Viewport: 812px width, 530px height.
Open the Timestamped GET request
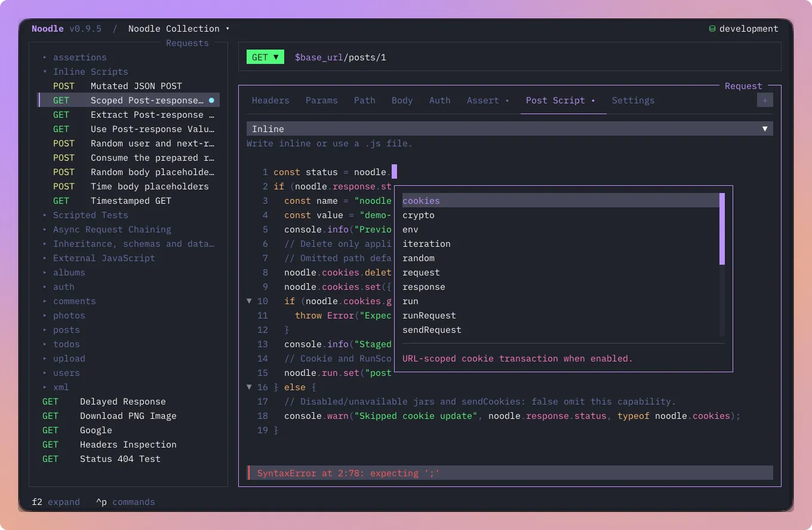(x=128, y=201)
